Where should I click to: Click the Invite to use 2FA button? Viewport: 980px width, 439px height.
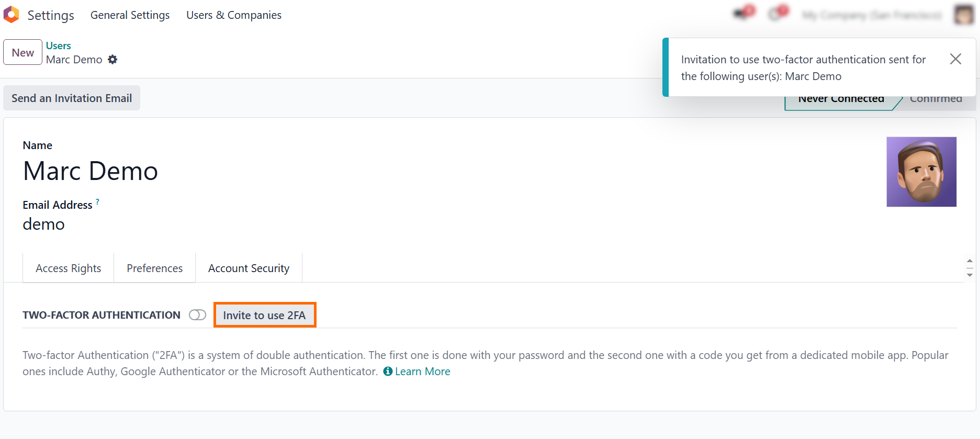point(265,315)
